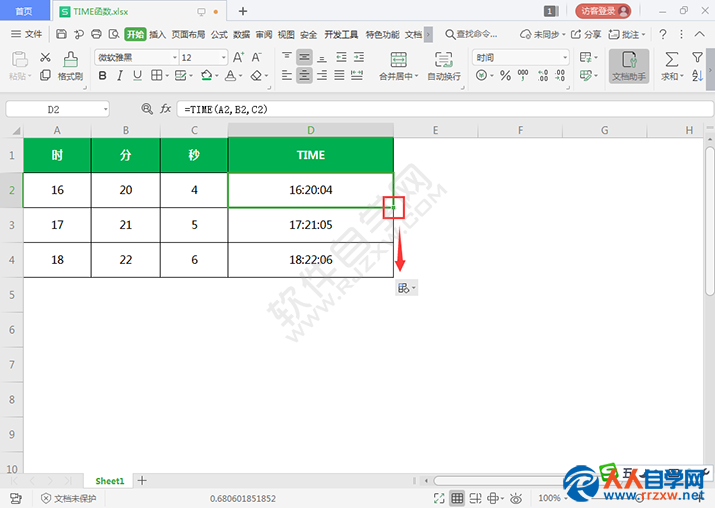Click the Filter funnel icon
The width and height of the screenshot is (715, 508).
(x=697, y=57)
